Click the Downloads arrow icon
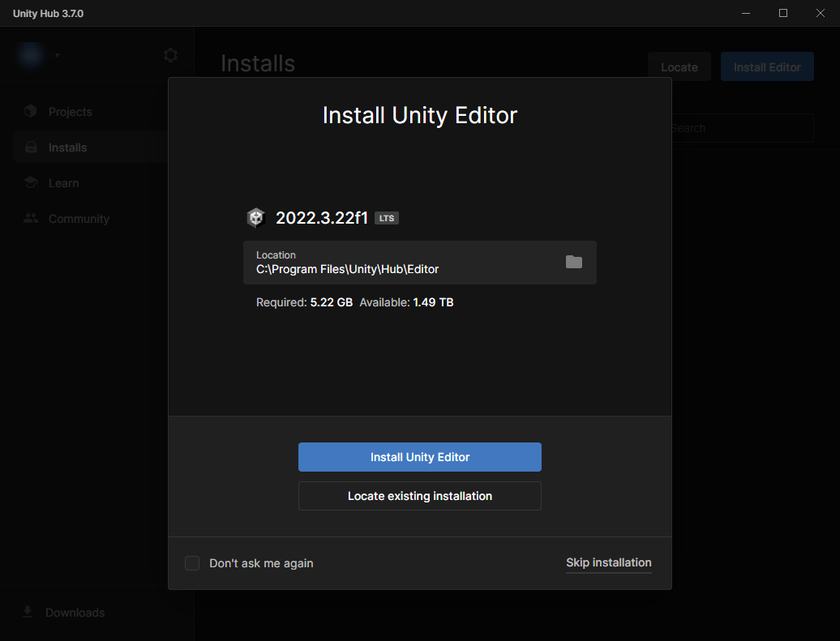Image resolution: width=840 pixels, height=641 pixels. (28, 612)
